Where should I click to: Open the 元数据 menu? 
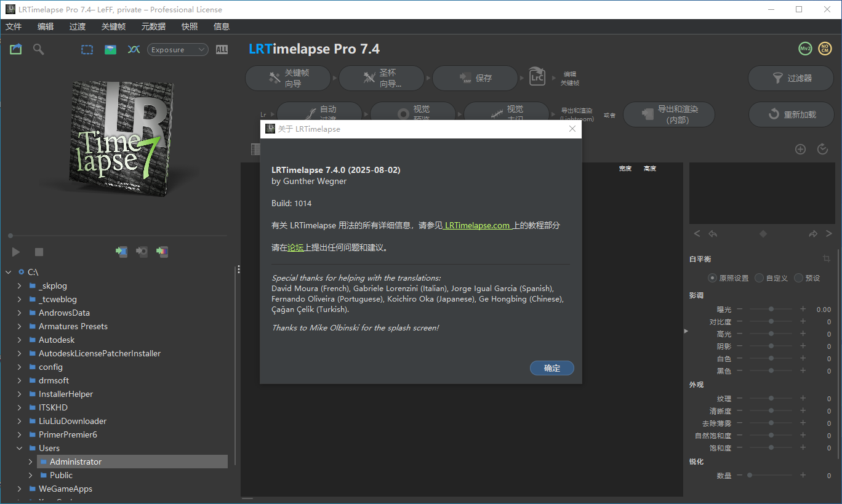[153, 26]
